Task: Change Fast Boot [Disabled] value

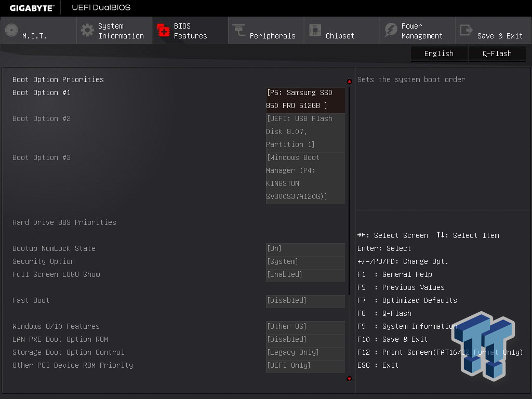Action: click(x=305, y=301)
